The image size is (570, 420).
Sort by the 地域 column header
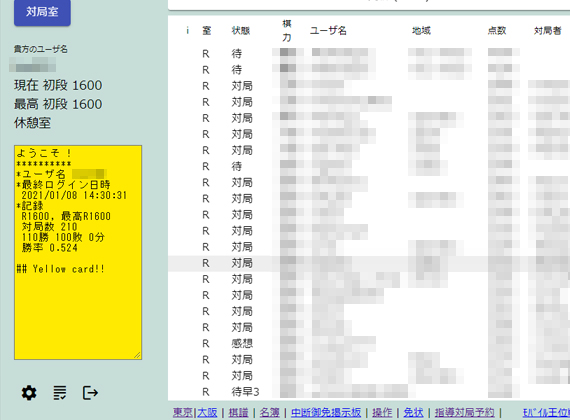pos(421,31)
